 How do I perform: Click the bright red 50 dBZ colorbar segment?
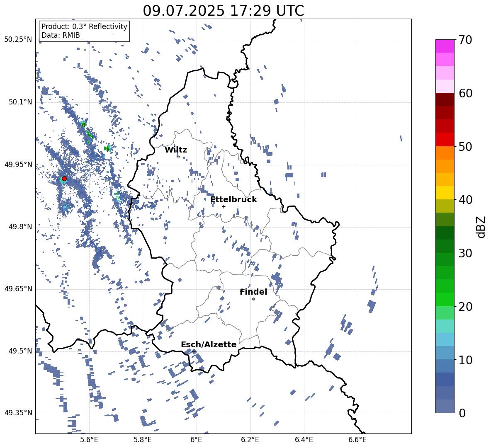pyautogui.click(x=445, y=140)
